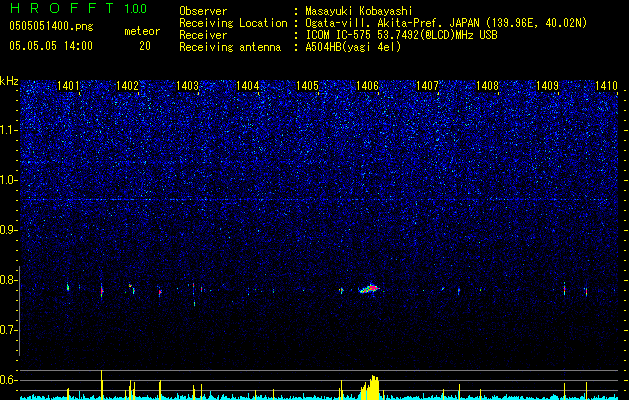Screen dimensions: 629x400
Task: Click the 1.1 kHz axis label
Action: [x=9, y=130]
